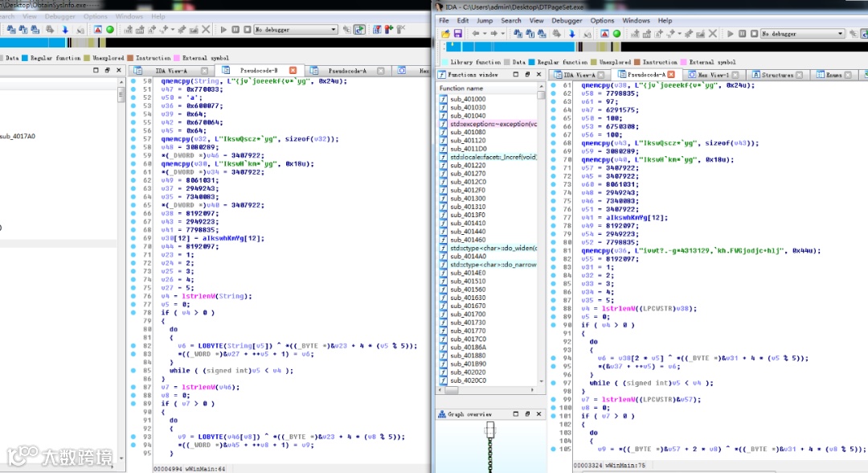Click the red 'A' text view icon in DTPageSet toolbar
The width and height of the screenshot is (868, 473).
point(604,34)
